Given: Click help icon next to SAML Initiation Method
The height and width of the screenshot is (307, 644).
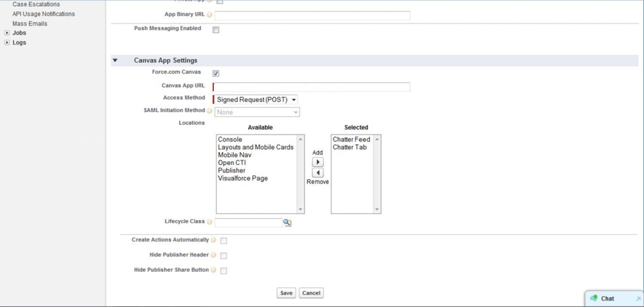Looking at the screenshot, I should [x=209, y=111].
